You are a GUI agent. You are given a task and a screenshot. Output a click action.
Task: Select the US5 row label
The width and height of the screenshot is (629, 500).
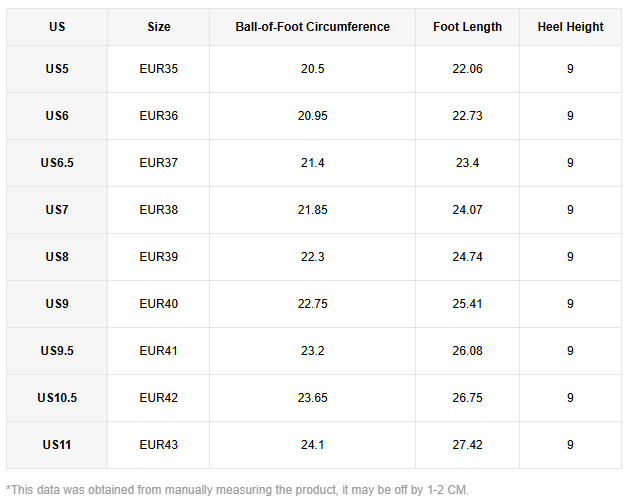[x=57, y=69]
